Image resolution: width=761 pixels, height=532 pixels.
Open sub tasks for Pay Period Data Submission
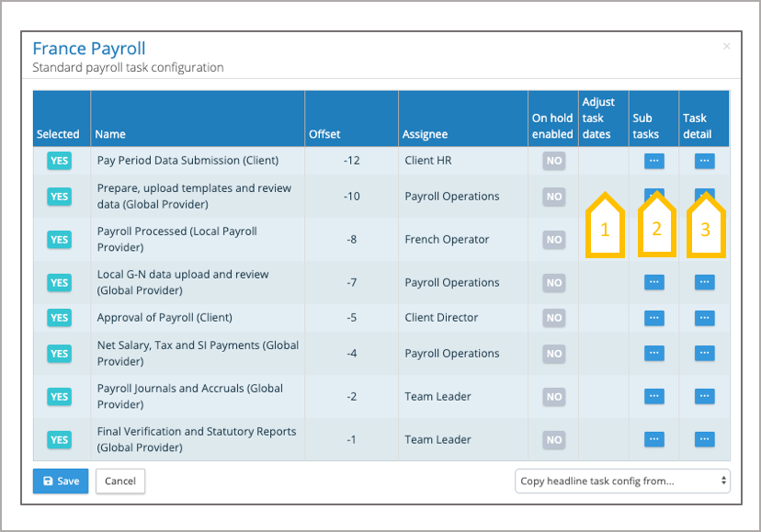point(653,161)
